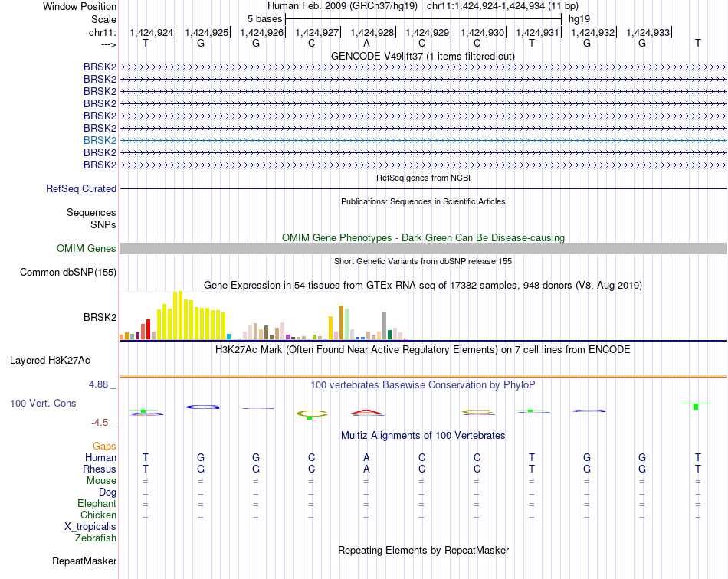728x579 pixels.
Task: Click the RefSeq genes from NCBI title
Action: click(x=424, y=178)
